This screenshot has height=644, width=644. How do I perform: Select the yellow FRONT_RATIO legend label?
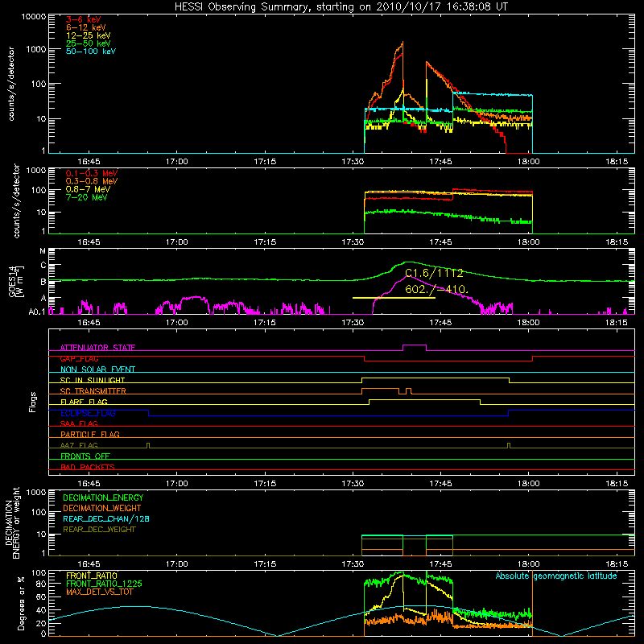pyautogui.click(x=92, y=576)
